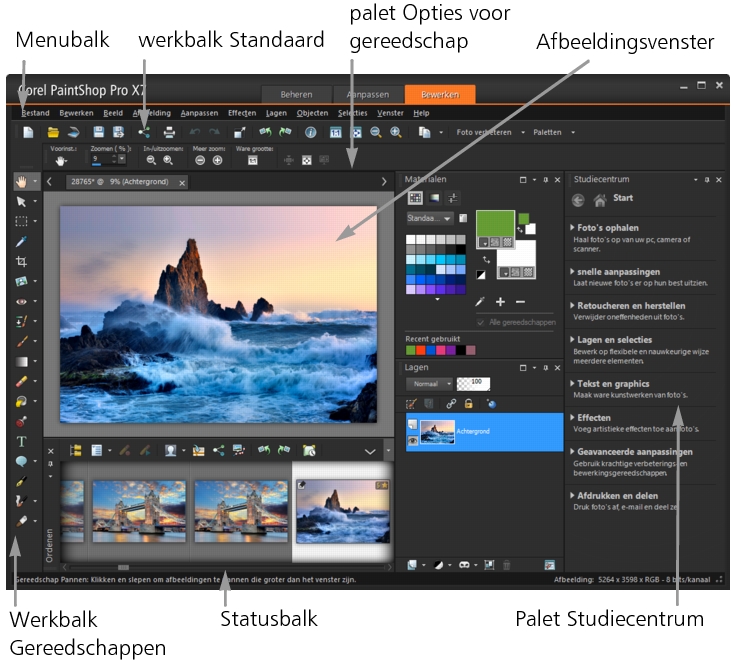This screenshot has width=731, height=668.
Task: Click add to palette plus button
Action: [x=500, y=302]
